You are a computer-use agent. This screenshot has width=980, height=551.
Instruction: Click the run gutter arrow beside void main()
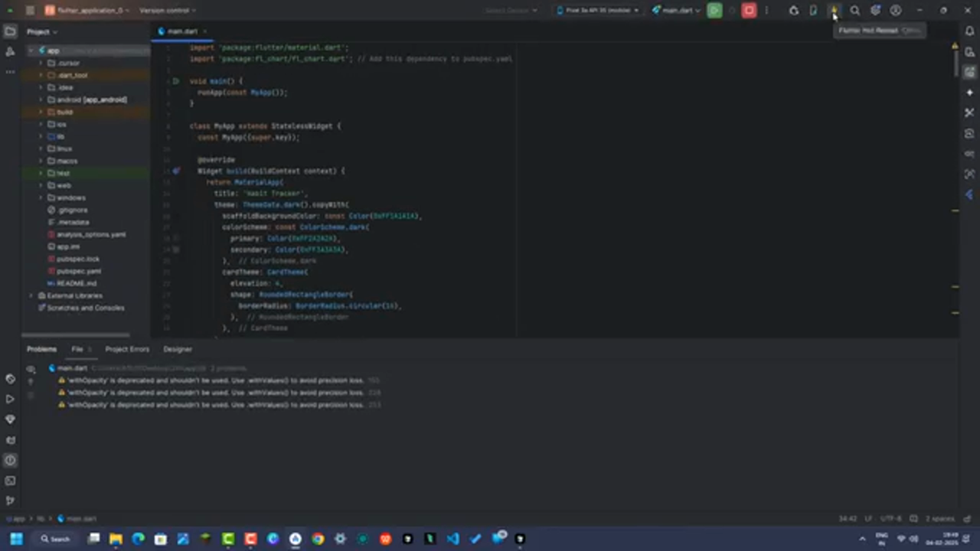(175, 81)
